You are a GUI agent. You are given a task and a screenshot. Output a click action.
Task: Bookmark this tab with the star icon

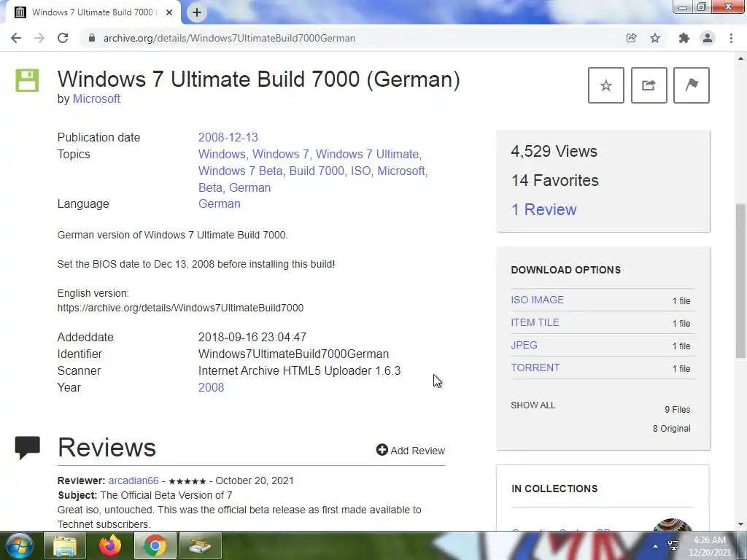point(655,38)
